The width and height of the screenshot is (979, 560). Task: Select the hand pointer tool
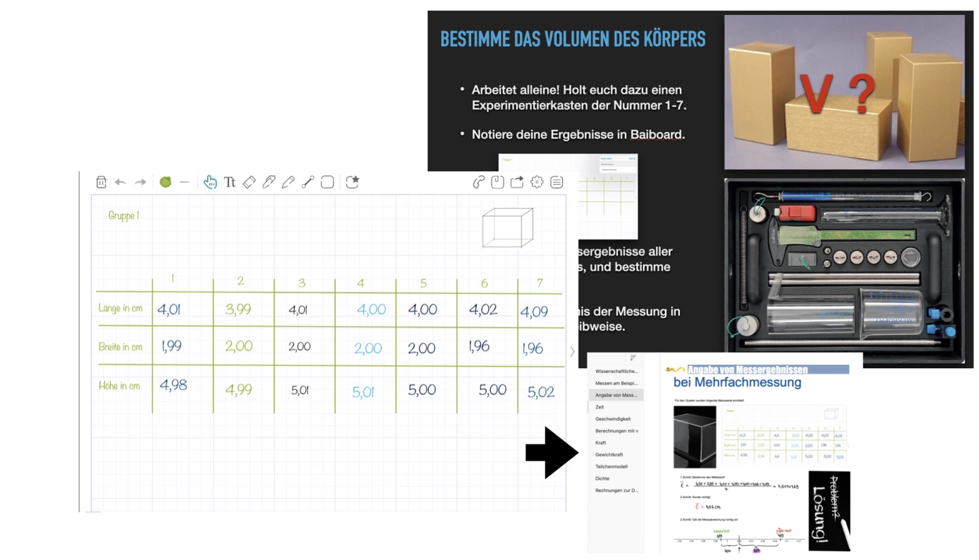[x=210, y=181]
